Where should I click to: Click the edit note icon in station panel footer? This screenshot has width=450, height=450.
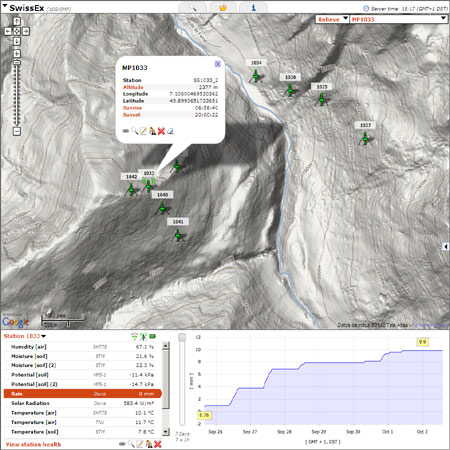tap(140, 444)
